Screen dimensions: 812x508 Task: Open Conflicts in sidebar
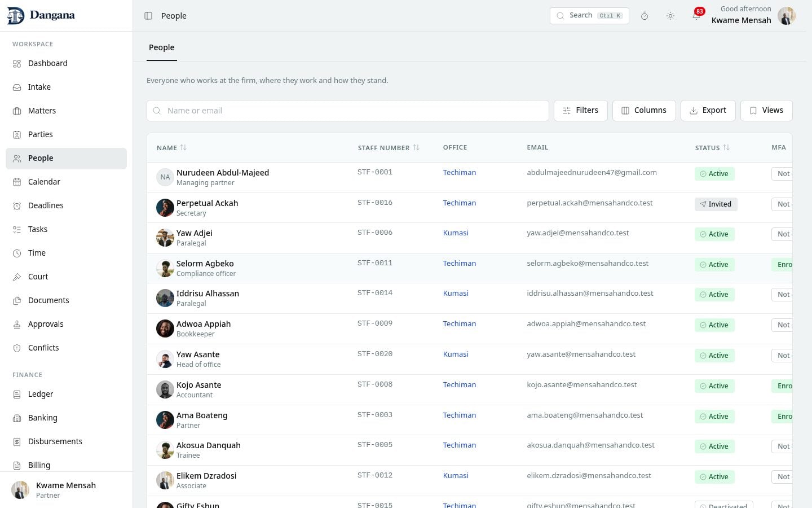[x=66, y=348]
